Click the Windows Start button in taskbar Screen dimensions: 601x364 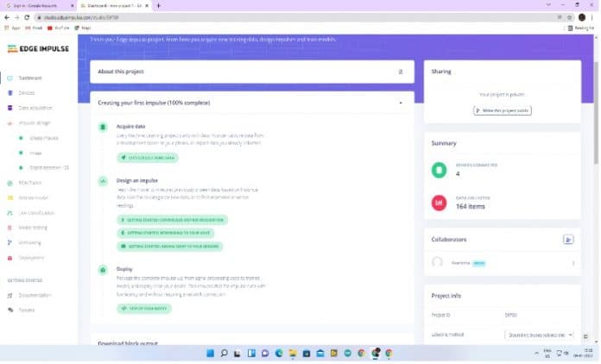210,354
